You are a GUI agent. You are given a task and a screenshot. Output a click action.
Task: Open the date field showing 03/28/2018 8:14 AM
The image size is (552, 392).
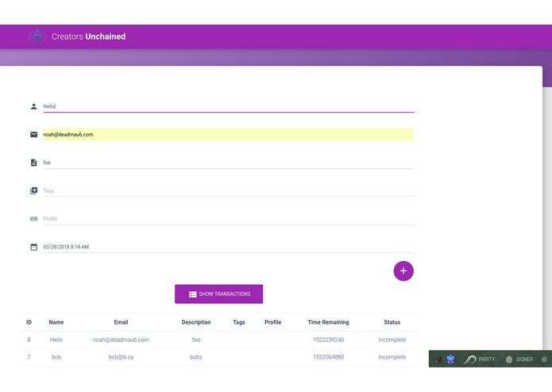[x=229, y=247]
